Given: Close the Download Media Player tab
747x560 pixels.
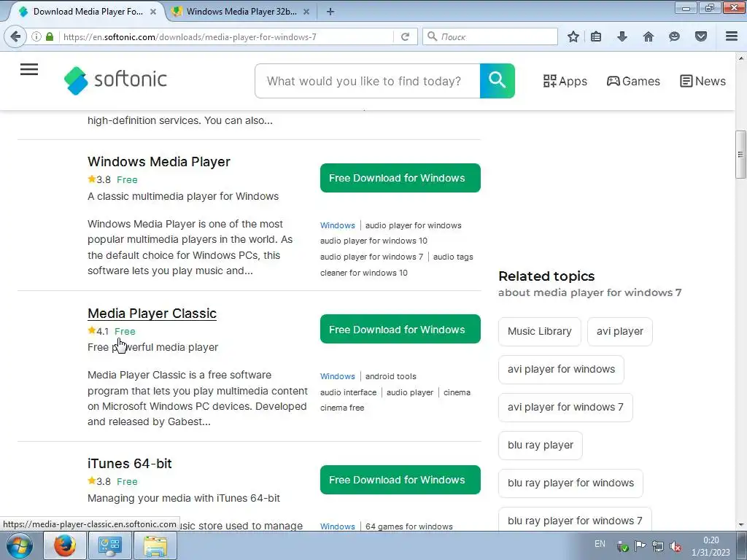Looking at the screenshot, I should 153,12.
